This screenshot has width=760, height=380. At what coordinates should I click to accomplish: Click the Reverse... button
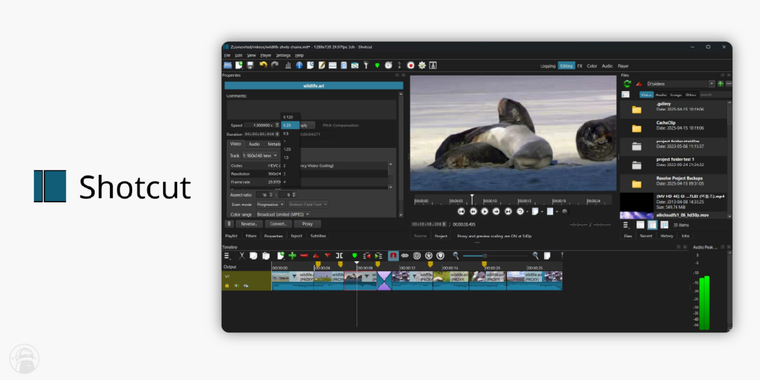(x=249, y=224)
